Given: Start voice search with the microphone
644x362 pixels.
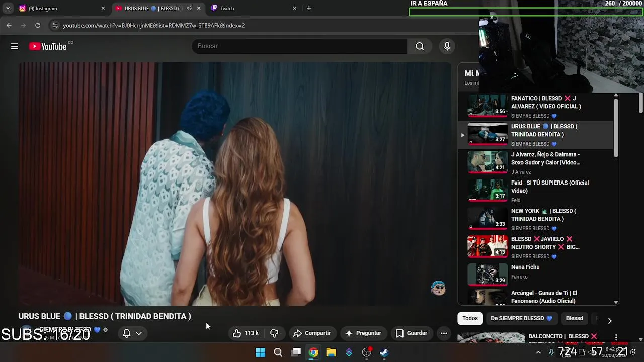Looking at the screenshot, I should [447, 46].
